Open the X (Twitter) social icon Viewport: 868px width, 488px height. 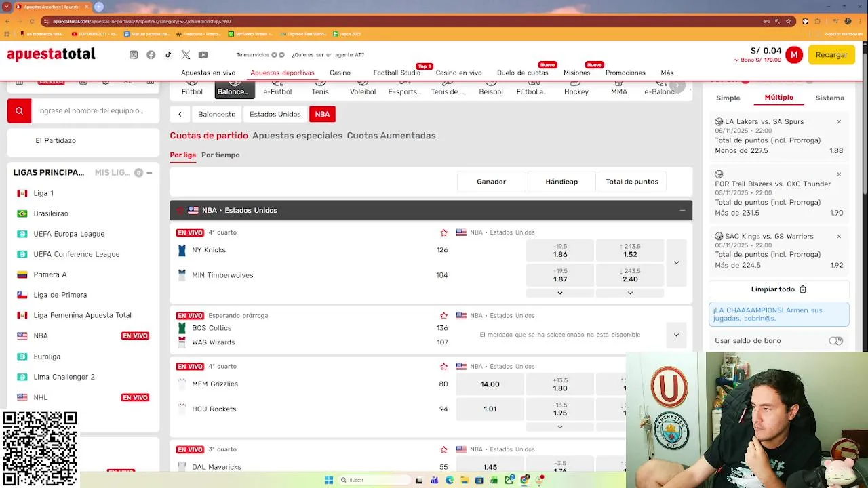186,55
